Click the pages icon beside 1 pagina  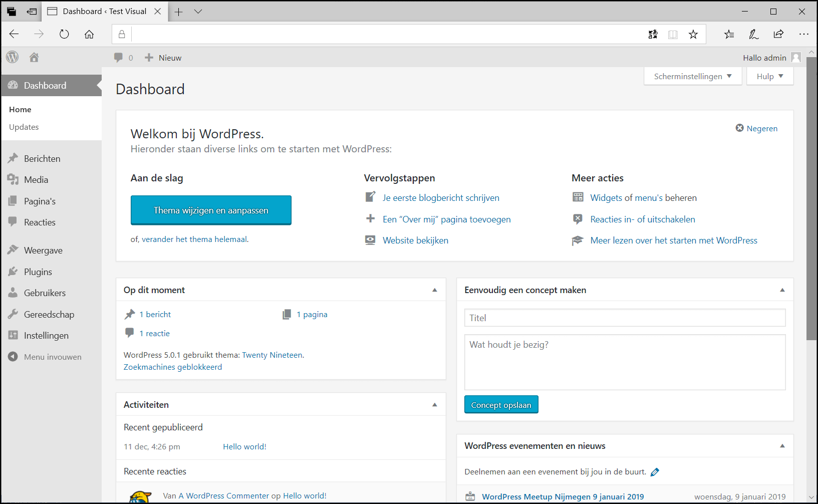[x=287, y=314]
